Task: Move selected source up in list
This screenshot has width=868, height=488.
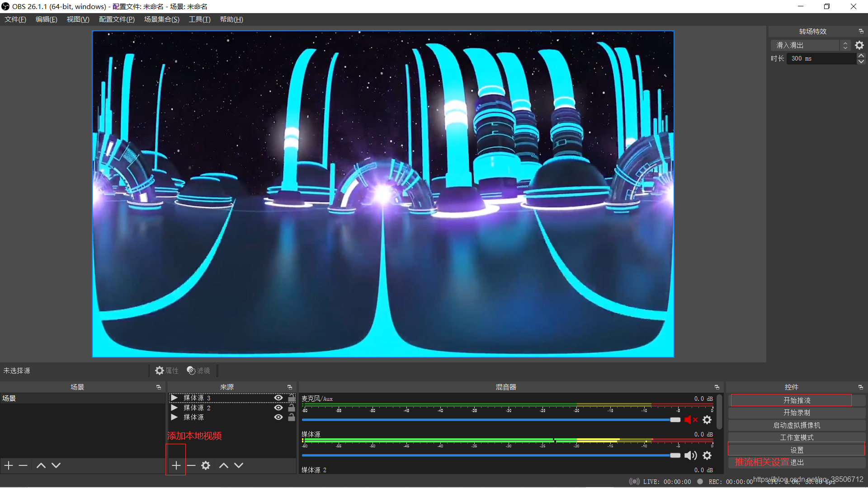Action: pyautogui.click(x=223, y=465)
